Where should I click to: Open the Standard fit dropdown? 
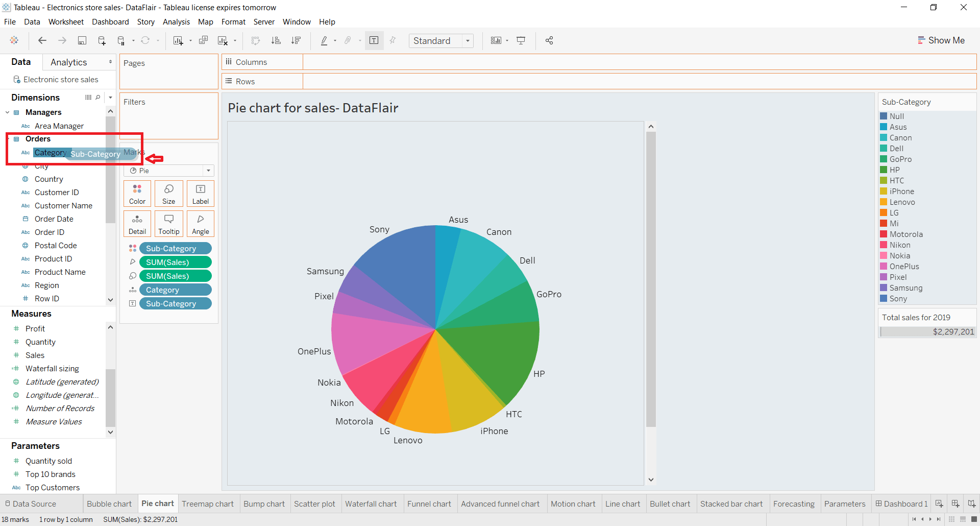(x=468, y=40)
